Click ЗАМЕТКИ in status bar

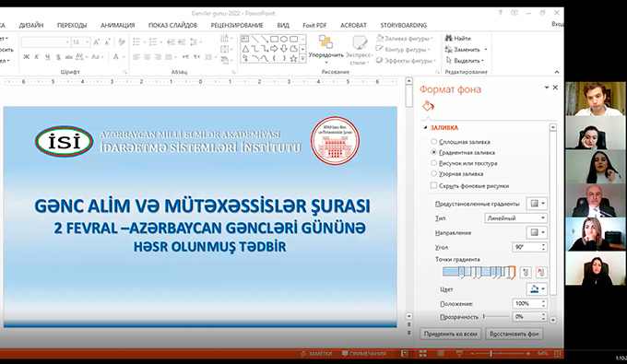coord(316,354)
